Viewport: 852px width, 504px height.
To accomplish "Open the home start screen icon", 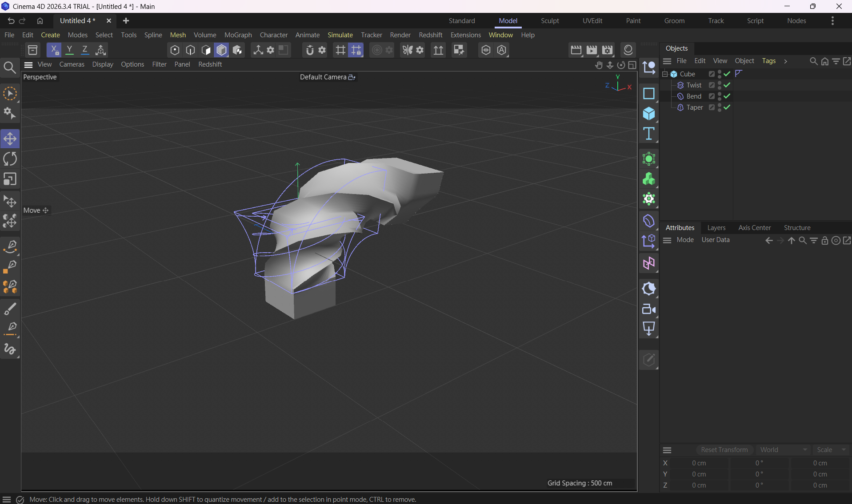I will pos(40,21).
